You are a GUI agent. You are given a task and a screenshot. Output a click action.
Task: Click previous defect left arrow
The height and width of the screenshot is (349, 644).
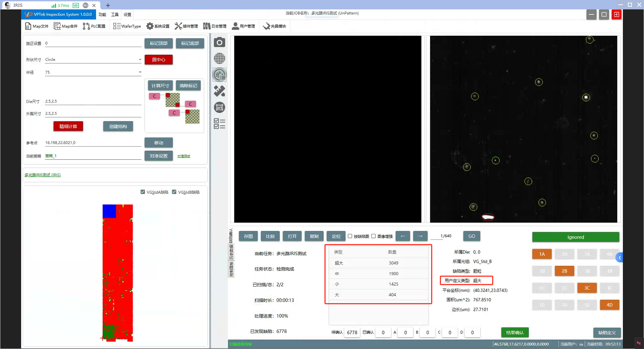[403, 236]
